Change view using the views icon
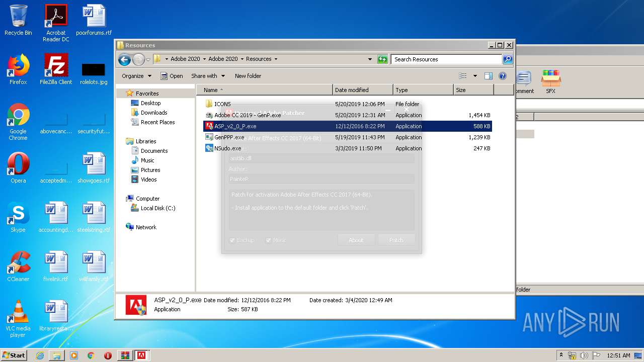Viewport: 644px width, 362px height. [463, 76]
